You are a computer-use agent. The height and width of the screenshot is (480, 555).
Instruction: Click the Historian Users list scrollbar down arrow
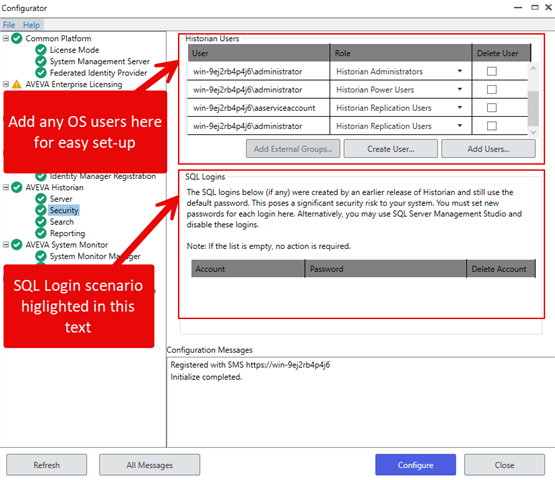[x=533, y=132]
